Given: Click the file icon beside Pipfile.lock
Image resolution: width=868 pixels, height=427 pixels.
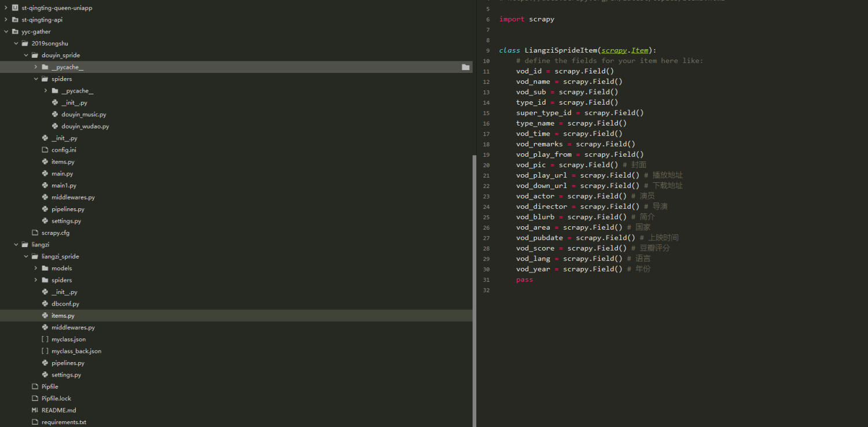Looking at the screenshot, I should 35,399.
